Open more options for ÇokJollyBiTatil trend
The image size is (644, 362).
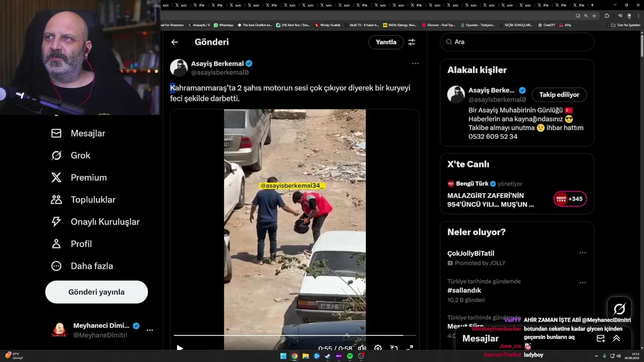(583, 253)
